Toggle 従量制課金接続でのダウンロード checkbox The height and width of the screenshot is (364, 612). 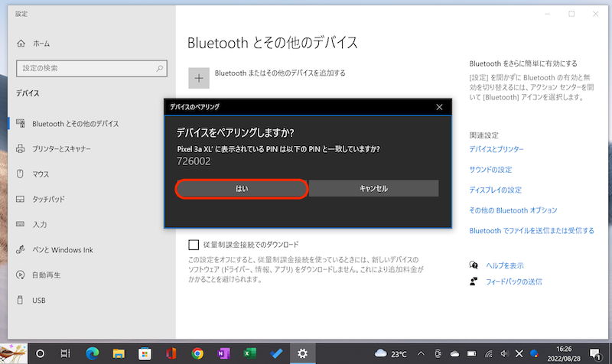click(194, 245)
